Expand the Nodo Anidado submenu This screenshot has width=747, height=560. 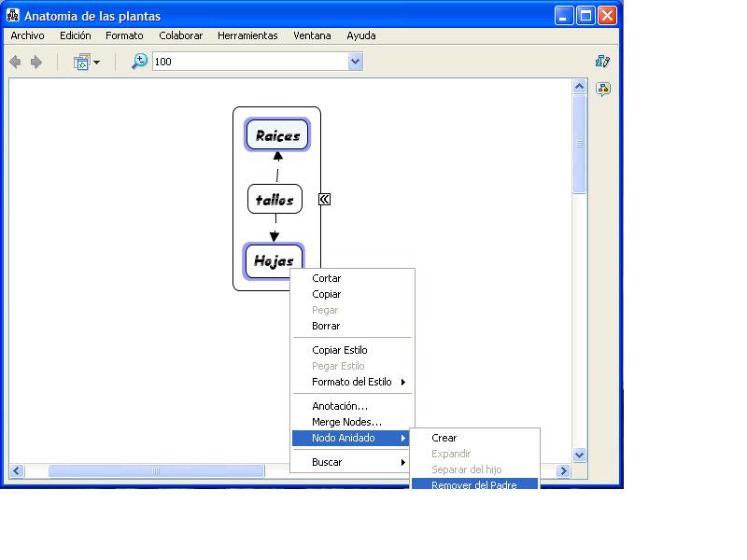[x=353, y=438]
